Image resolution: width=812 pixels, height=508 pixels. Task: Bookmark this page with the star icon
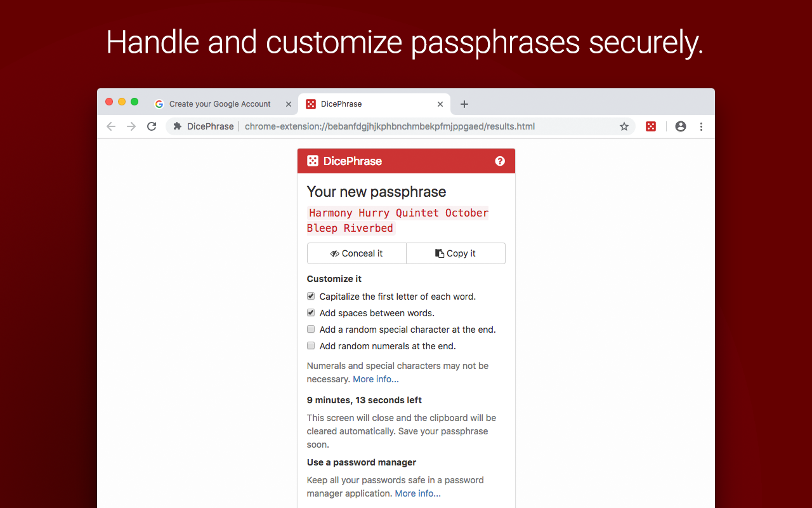pyautogui.click(x=624, y=126)
